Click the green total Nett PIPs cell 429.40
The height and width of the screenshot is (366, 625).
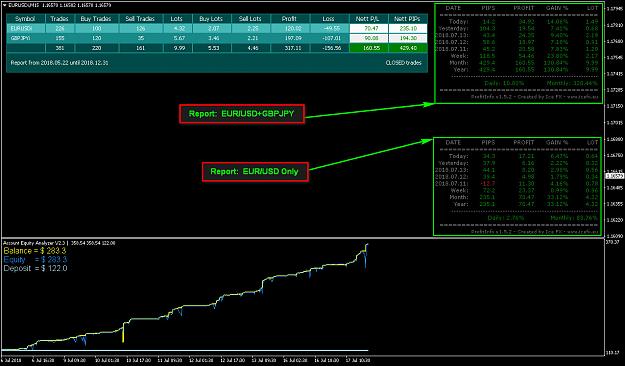click(x=408, y=48)
